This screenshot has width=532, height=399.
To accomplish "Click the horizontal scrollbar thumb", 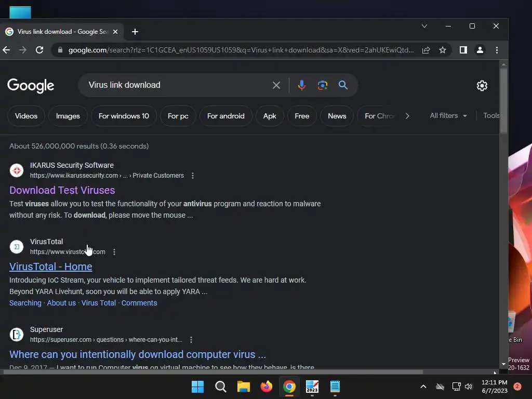I will point(213,372).
